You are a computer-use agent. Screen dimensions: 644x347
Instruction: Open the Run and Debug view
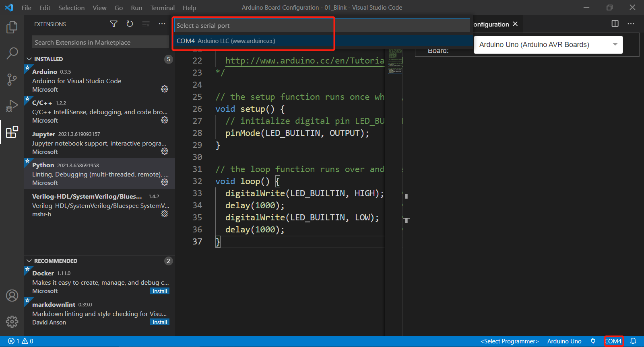[x=12, y=106]
